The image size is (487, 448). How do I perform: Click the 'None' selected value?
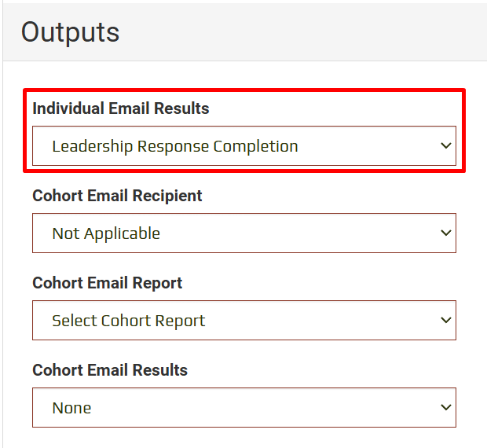point(71,408)
